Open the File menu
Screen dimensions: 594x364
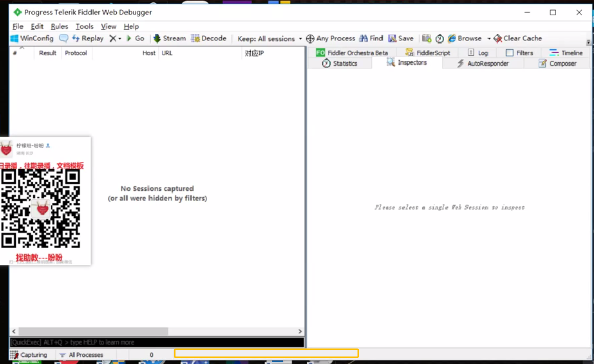[18, 26]
